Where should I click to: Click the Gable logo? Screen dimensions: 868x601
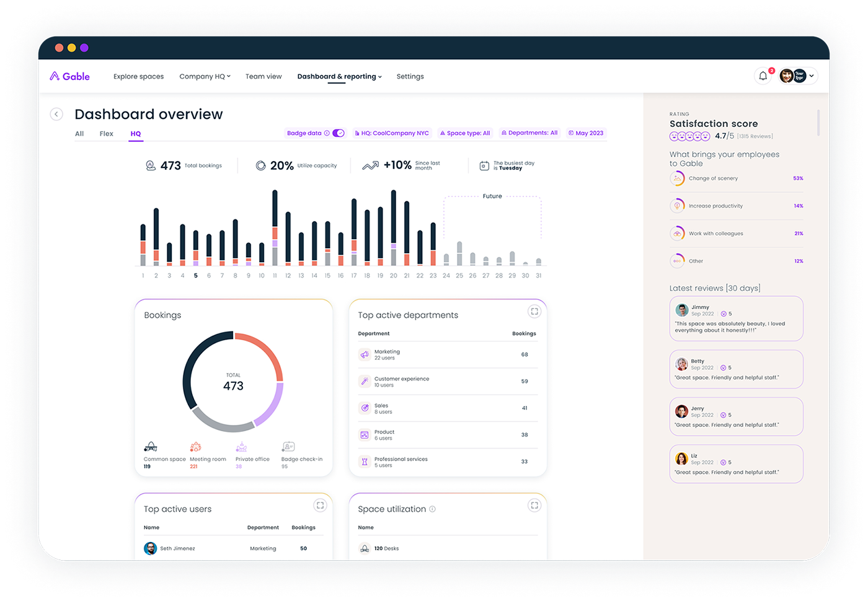point(69,76)
